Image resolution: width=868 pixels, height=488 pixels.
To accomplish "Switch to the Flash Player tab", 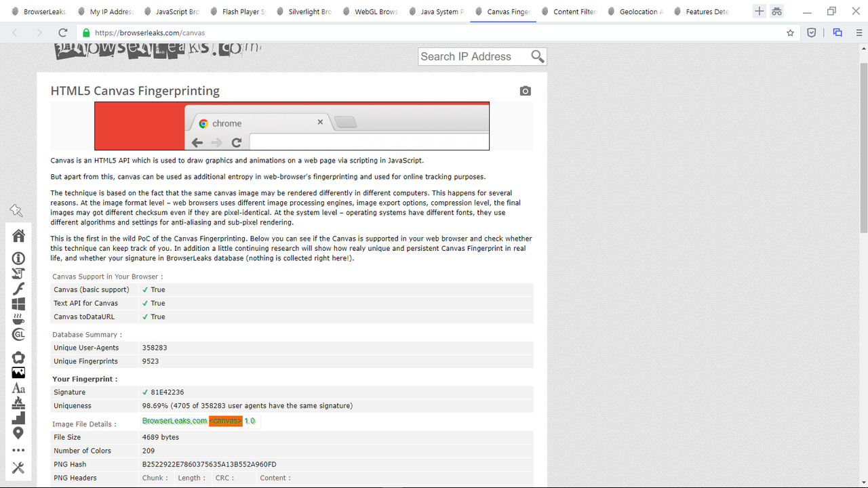I will (x=238, y=12).
